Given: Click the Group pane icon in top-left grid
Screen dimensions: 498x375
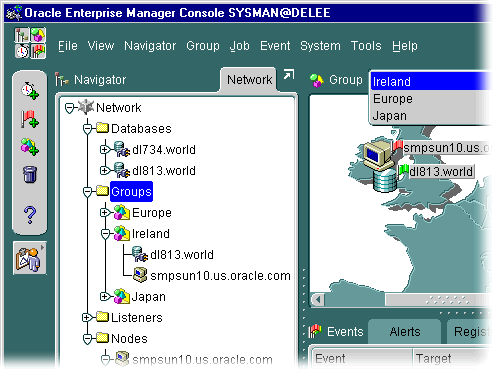Looking at the screenshot, I should point(38,35).
